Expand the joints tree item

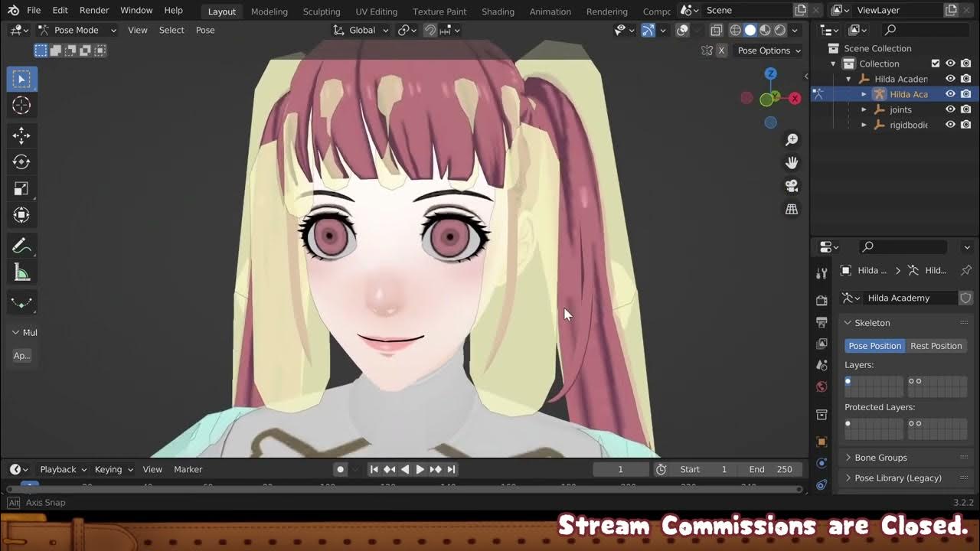[864, 109]
